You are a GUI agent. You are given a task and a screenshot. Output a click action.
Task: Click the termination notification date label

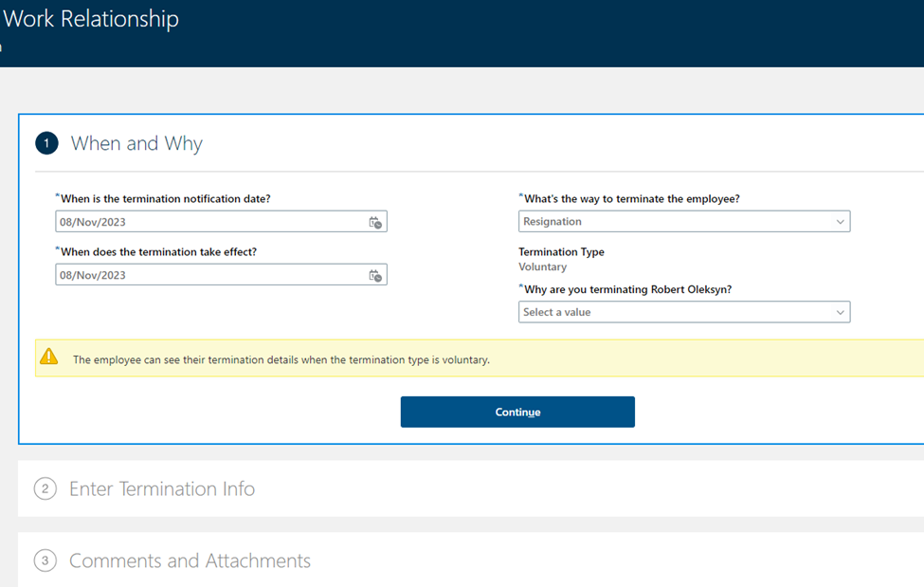166,199
